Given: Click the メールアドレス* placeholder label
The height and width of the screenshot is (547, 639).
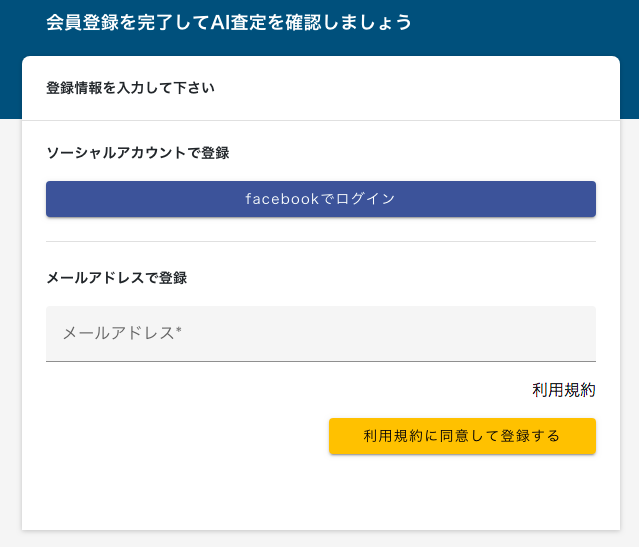Looking at the screenshot, I should (122, 333).
